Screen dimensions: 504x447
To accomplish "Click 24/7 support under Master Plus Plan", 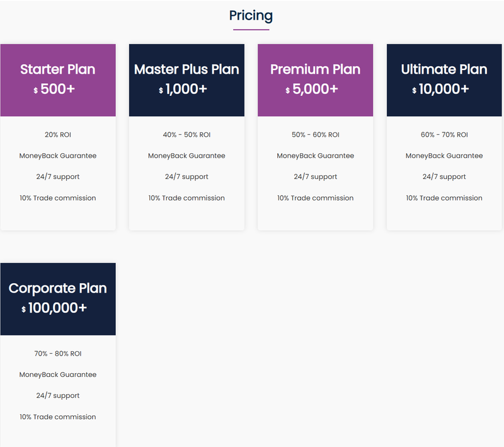I will coord(186,177).
